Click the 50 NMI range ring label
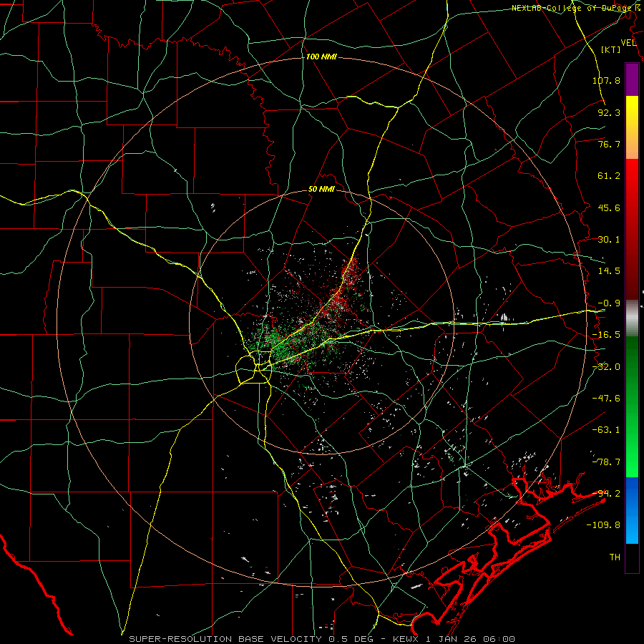 (x=321, y=190)
